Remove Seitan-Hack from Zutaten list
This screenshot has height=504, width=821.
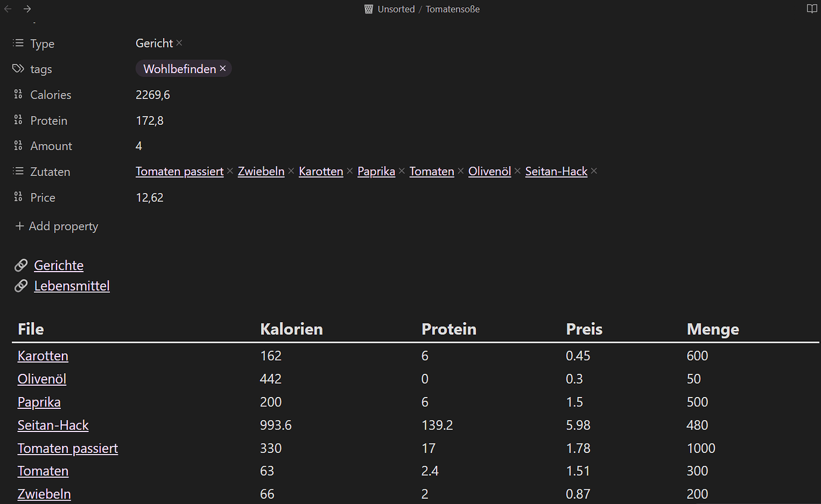[x=594, y=171]
